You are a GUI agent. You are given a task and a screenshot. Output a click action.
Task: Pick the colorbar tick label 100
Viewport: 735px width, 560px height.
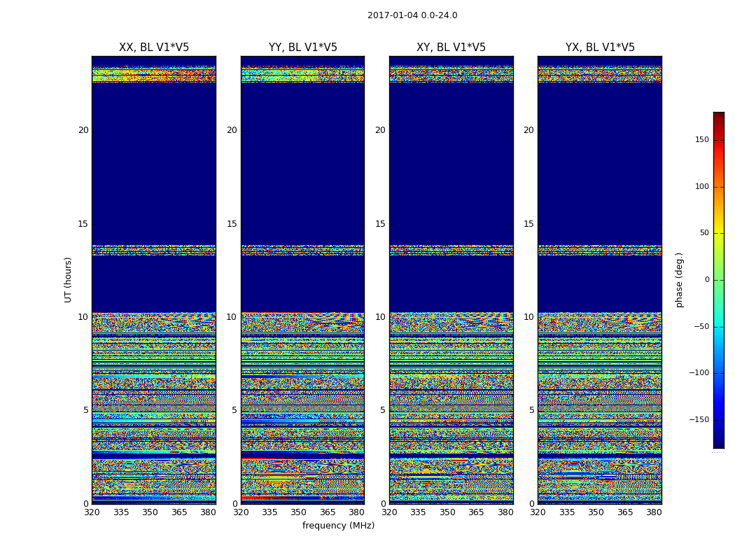click(701, 186)
